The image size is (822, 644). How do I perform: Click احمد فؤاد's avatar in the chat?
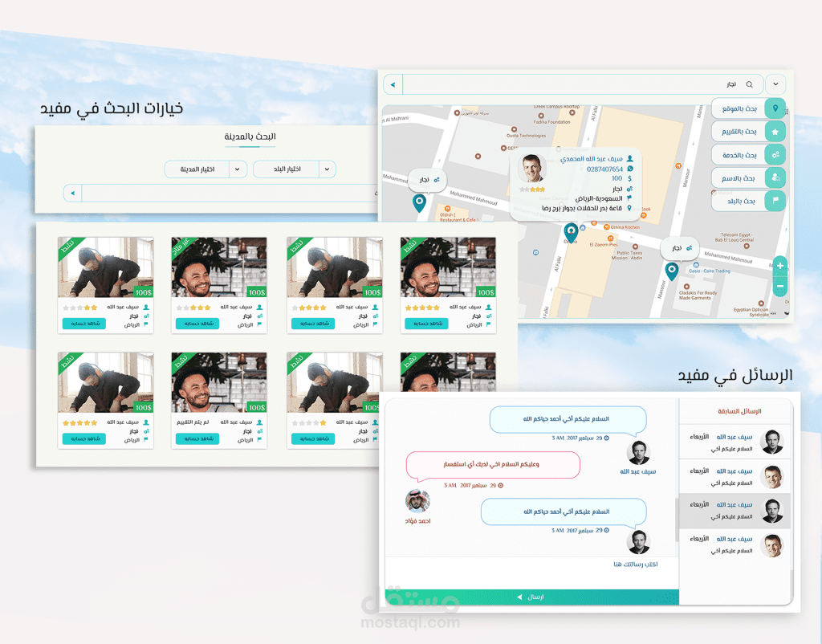pos(417,501)
